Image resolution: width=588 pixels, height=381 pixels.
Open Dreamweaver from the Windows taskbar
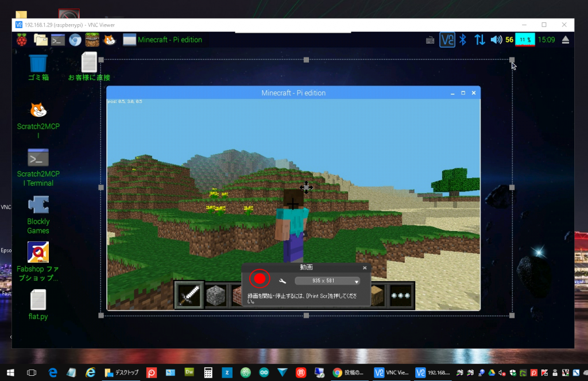tap(189, 372)
